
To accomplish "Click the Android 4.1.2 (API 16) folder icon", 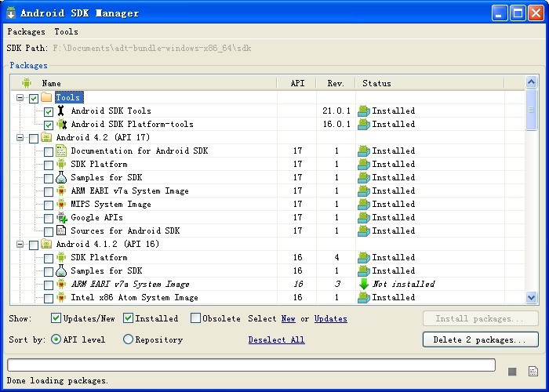I will (x=46, y=244).
